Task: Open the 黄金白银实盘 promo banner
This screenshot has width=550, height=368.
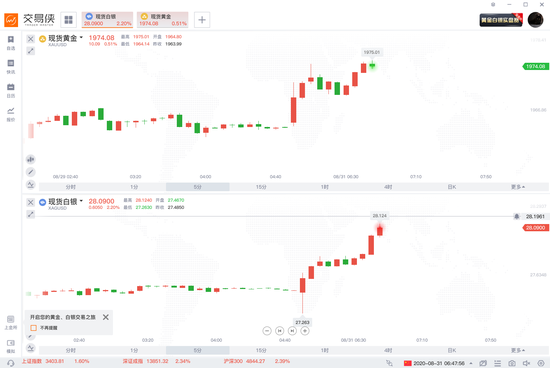Action: point(501,20)
